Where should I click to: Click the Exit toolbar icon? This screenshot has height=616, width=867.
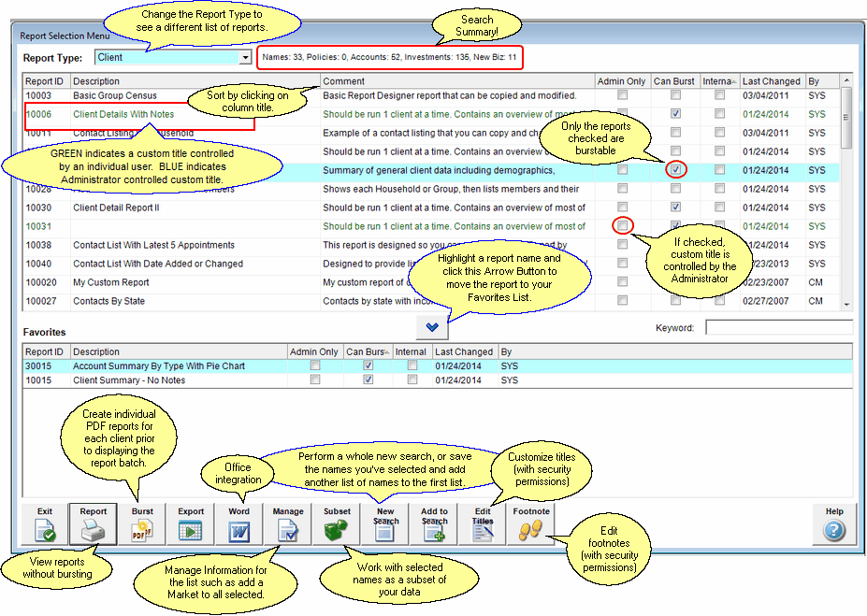click(45, 530)
